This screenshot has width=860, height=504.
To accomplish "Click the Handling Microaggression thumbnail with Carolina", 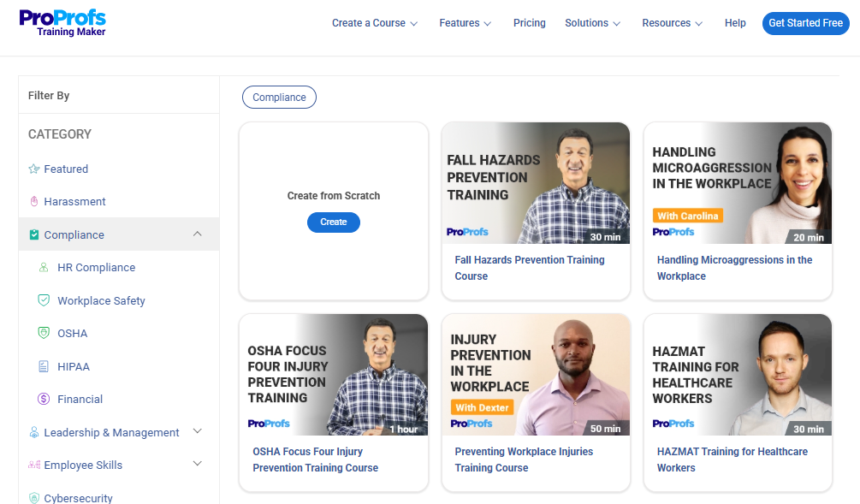I will click(738, 183).
